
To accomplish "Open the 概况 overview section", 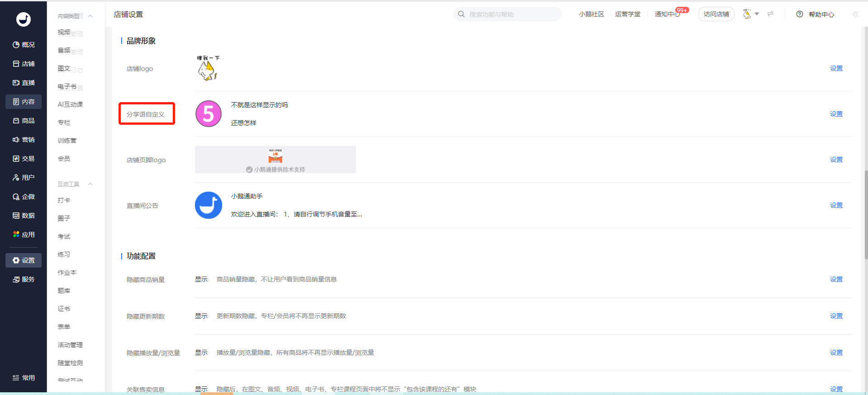I will pos(24,45).
